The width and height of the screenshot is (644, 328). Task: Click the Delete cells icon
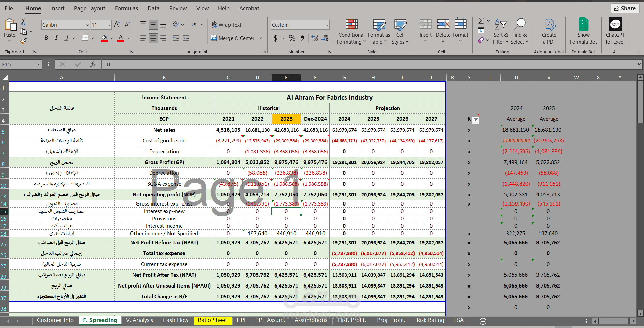click(443, 24)
